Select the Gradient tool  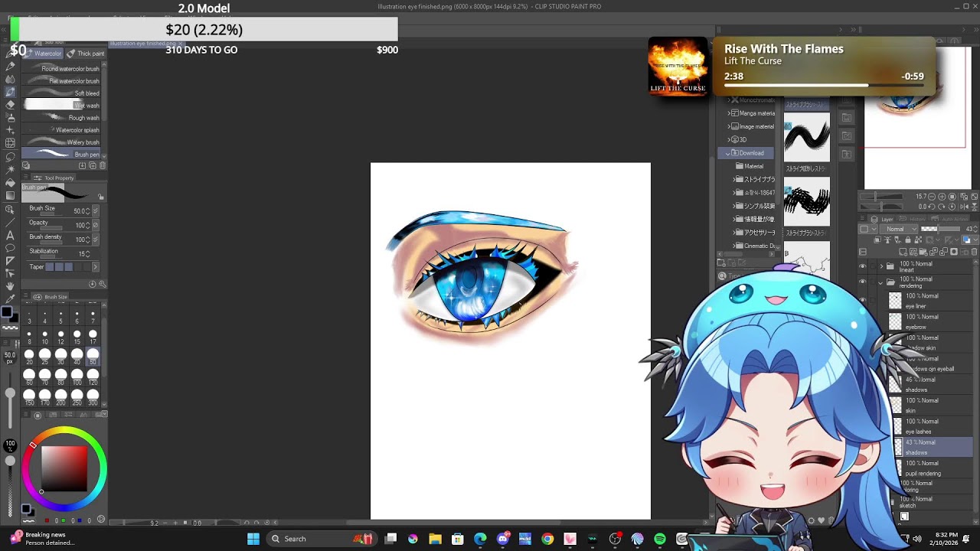(10, 196)
